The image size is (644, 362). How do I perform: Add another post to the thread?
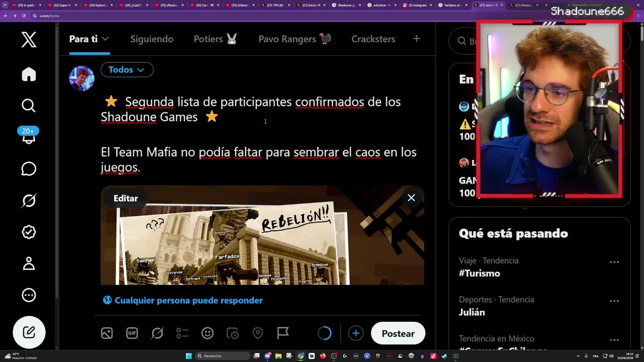[x=356, y=333]
